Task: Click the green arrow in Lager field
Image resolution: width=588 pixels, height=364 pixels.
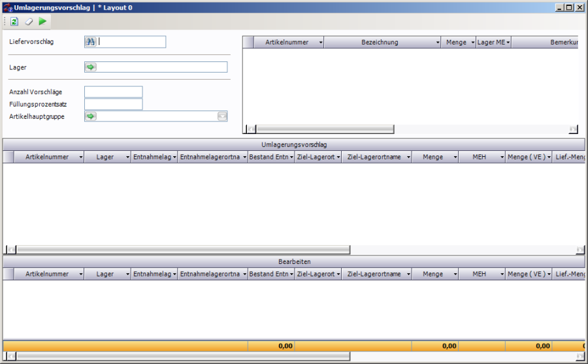Action: coord(91,67)
